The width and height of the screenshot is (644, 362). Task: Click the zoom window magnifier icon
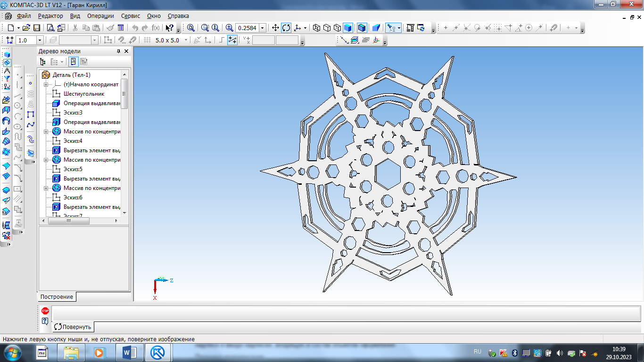190,28
